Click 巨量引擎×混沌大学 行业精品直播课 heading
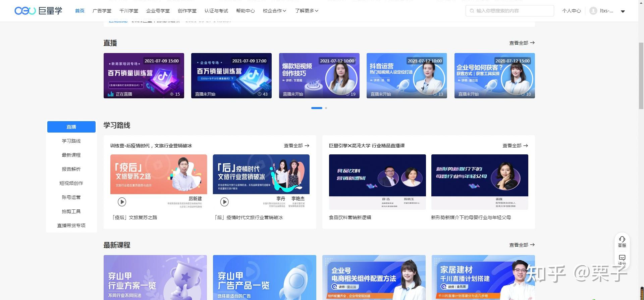Screen dimensions: 644x300 click(x=367, y=146)
